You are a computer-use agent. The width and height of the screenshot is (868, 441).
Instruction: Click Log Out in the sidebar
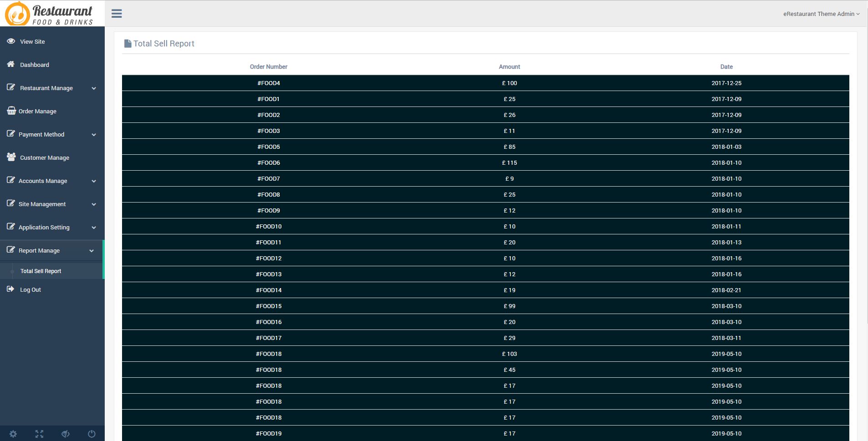pyautogui.click(x=31, y=289)
